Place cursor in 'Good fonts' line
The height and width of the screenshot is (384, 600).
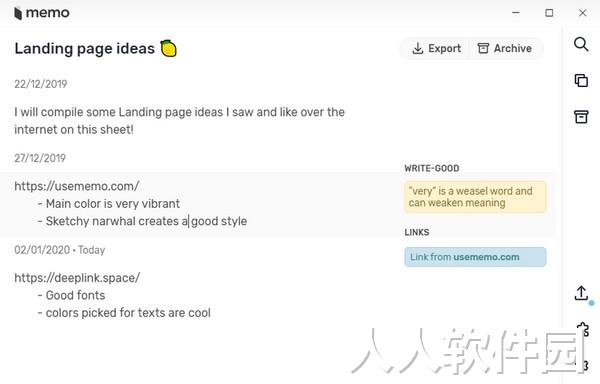click(x=75, y=295)
